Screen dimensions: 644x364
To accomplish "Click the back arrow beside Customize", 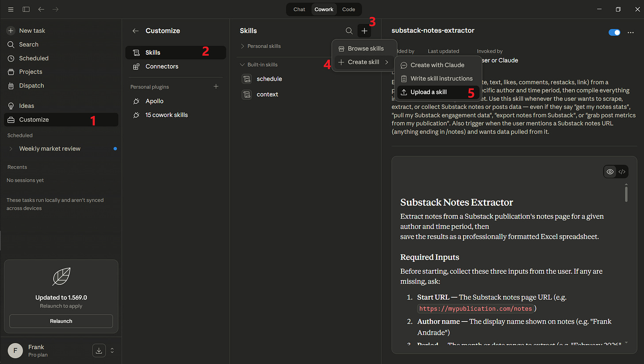I will pos(136,31).
